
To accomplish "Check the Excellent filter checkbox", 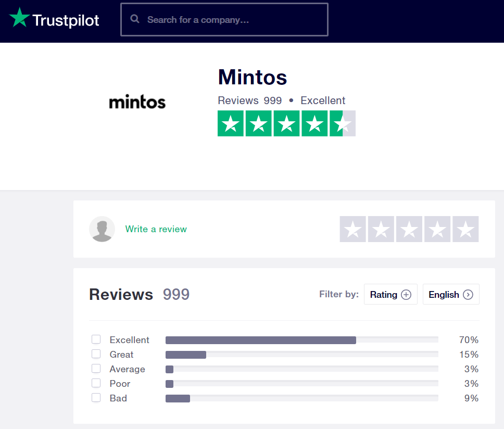I will pos(96,339).
